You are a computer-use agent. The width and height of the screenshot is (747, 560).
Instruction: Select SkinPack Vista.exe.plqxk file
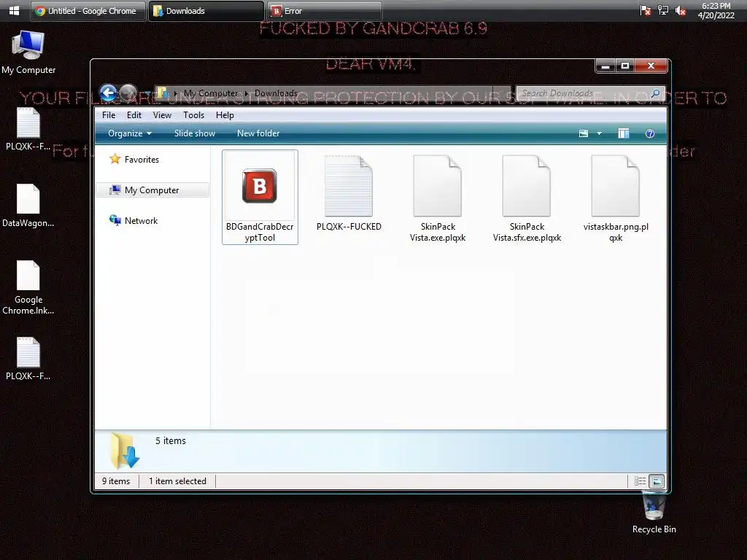[438, 198]
